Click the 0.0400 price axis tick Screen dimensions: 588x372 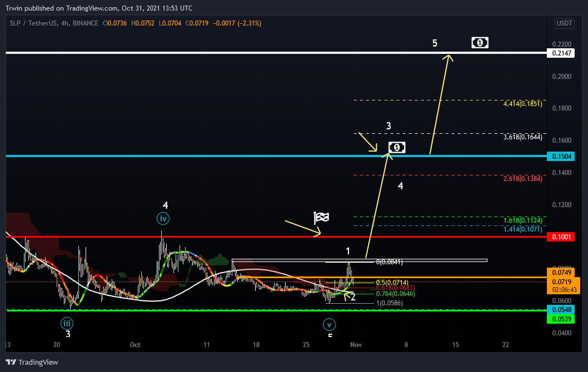tap(562, 333)
